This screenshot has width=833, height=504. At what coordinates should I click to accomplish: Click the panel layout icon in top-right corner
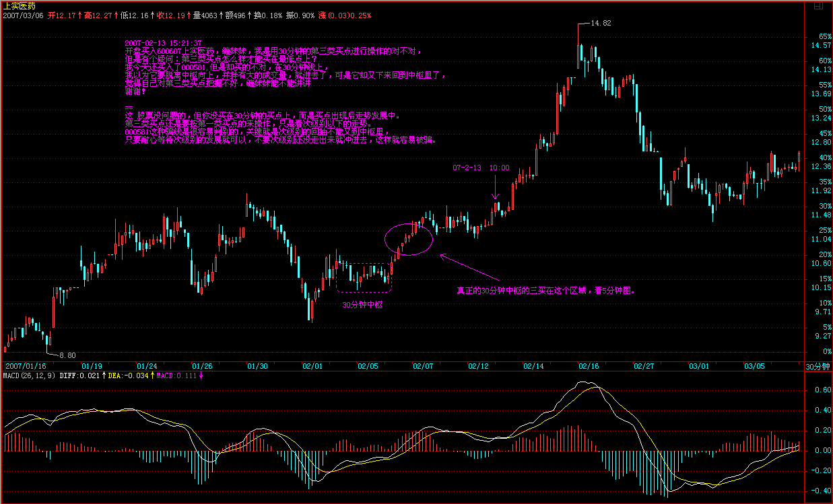[819, 6]
